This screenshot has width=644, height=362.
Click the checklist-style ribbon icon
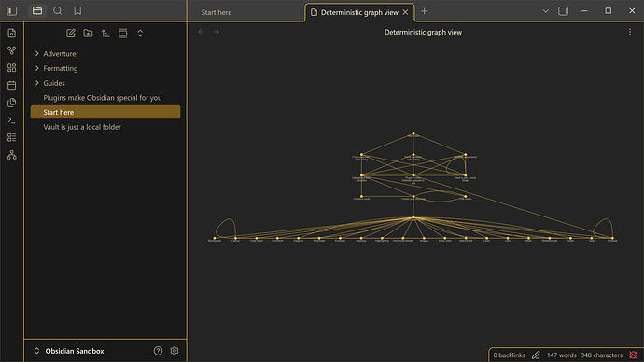coord(12,137)
